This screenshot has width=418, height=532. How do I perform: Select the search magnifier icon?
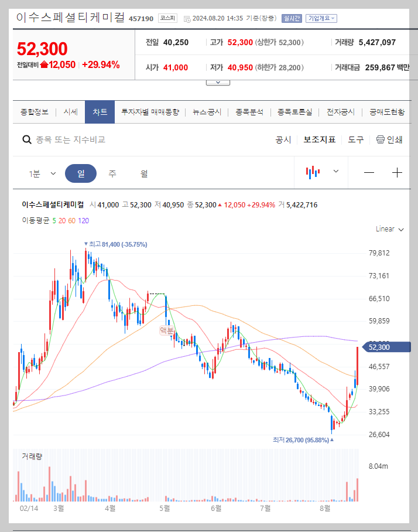(x=27, y=140)
